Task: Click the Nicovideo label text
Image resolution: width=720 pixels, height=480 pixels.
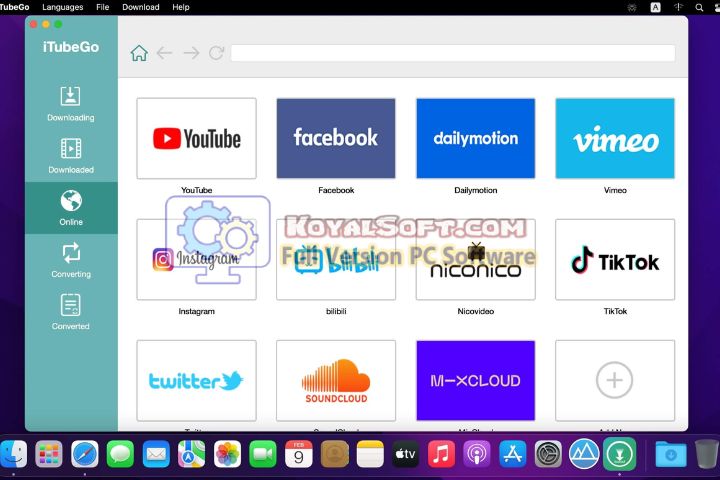Action: [x=476, y=311]
